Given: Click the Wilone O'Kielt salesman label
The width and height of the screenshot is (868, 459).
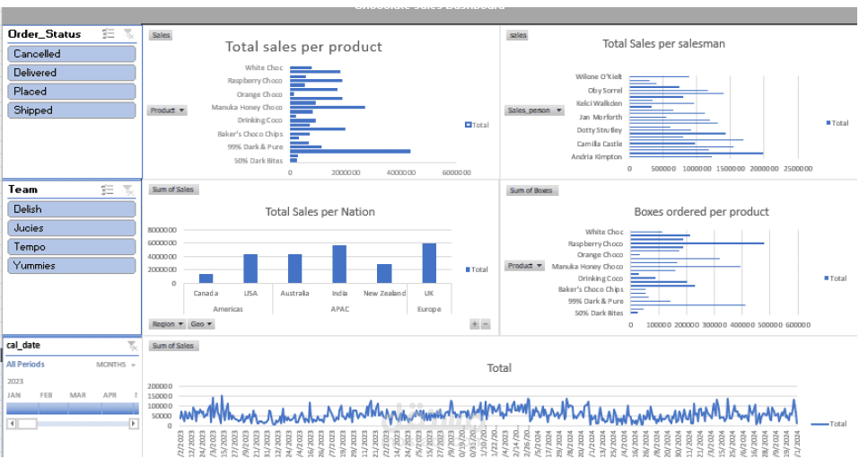Looking at the screenshot, I should tap(599, 77).
